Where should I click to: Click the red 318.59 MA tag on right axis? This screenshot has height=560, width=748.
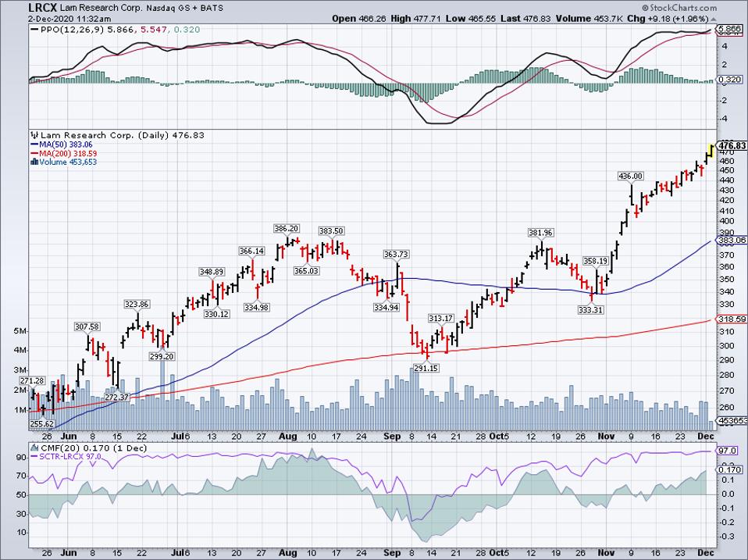point(732,319)
